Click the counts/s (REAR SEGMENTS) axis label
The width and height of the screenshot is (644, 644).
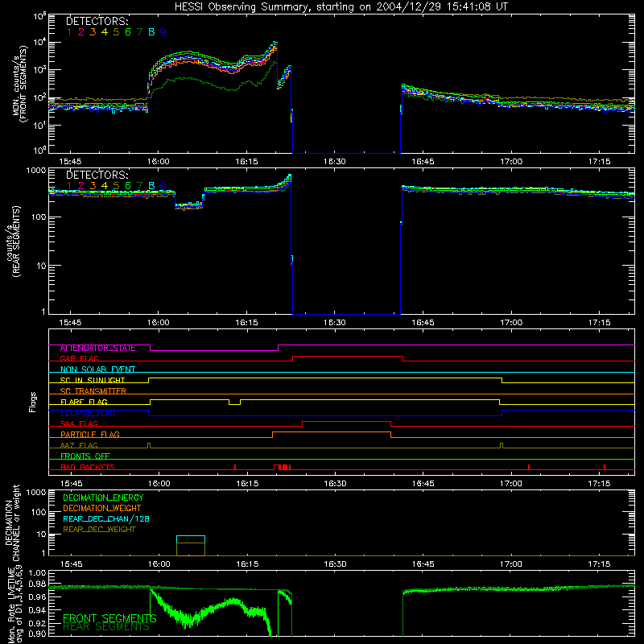pos(14,242)
